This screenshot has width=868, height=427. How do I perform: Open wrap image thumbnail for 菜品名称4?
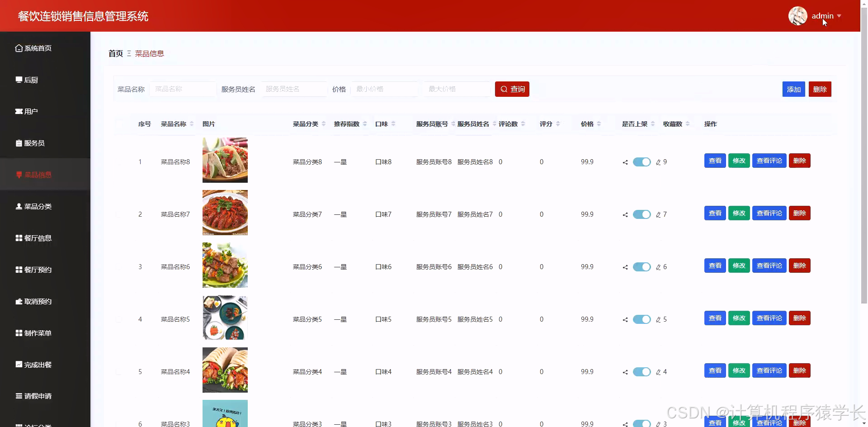click(x=225, y=370)
